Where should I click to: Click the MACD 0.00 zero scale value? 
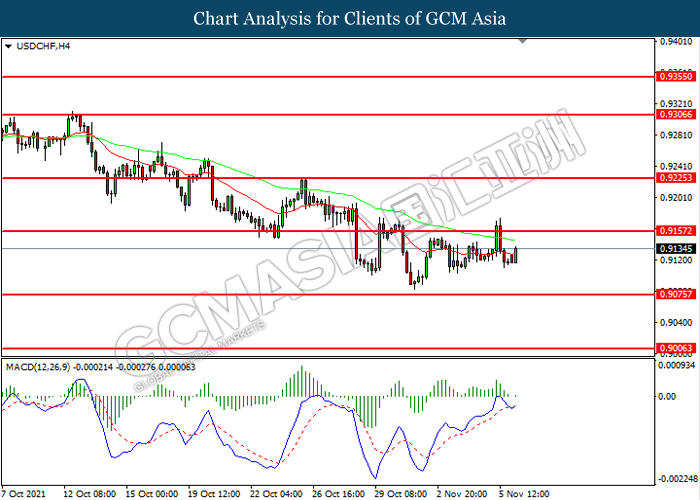point(667,396)
